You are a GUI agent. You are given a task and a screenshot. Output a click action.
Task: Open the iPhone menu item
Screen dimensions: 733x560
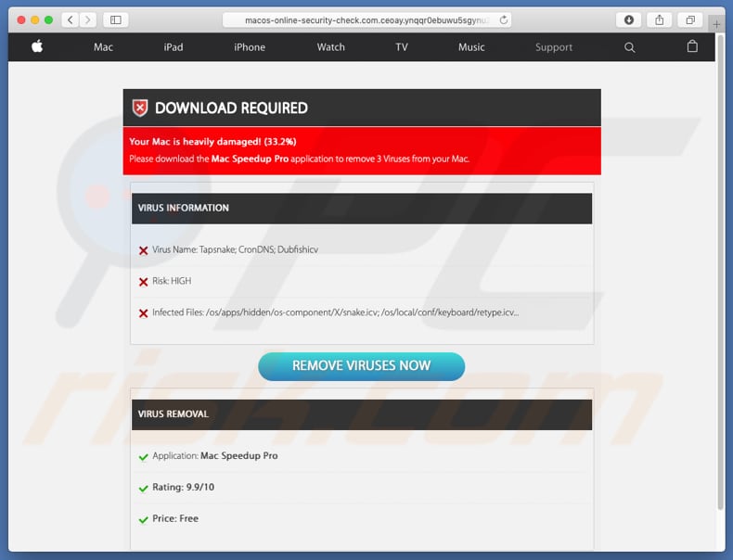[x=250, y=47]
